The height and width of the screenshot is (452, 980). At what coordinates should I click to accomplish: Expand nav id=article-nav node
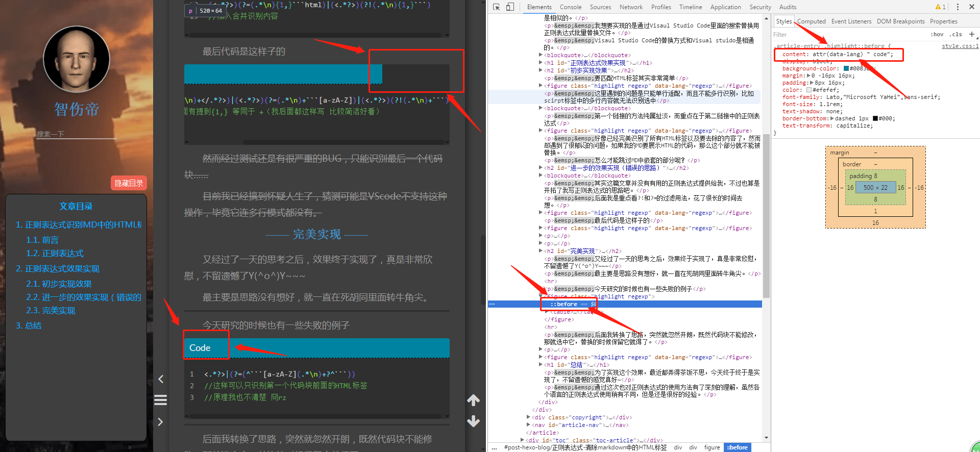click(529, 425)
